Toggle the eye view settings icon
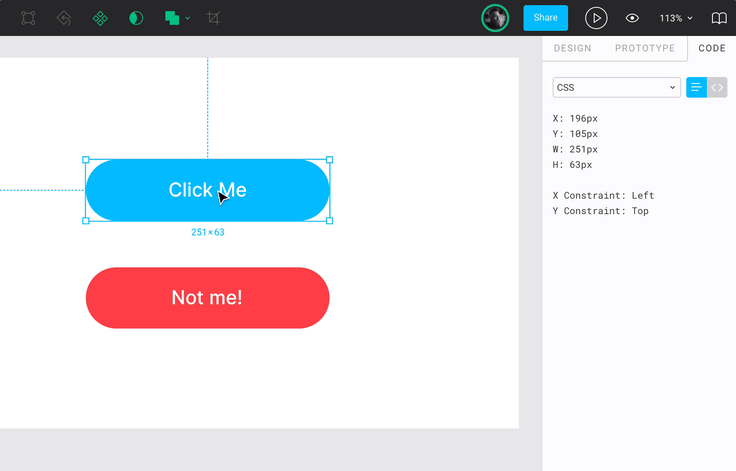This screenshot has width=736, height=471. [632, 18]
